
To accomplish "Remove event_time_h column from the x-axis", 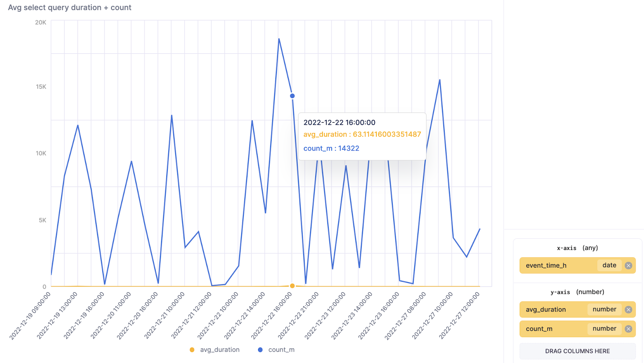I will (628, 265).
